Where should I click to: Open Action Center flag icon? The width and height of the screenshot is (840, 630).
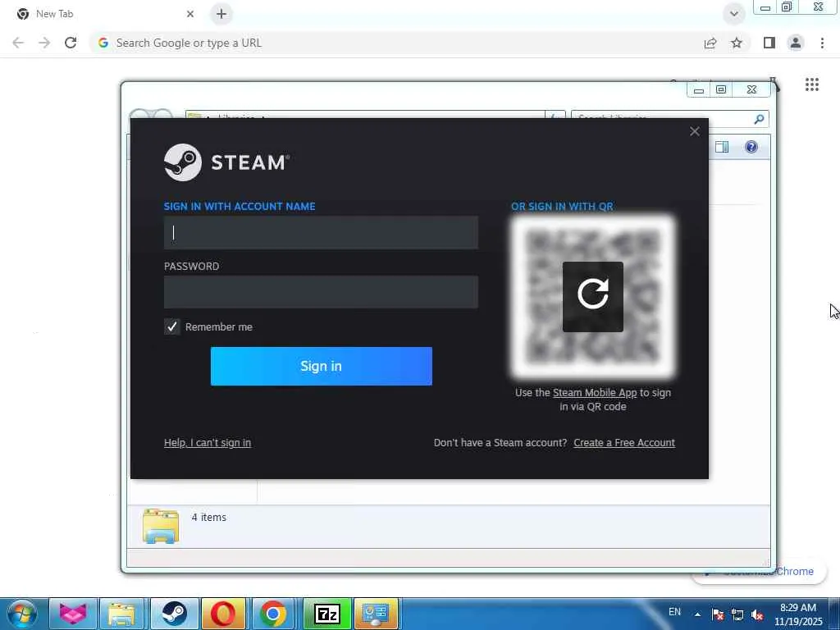click(x=718, y=615)
